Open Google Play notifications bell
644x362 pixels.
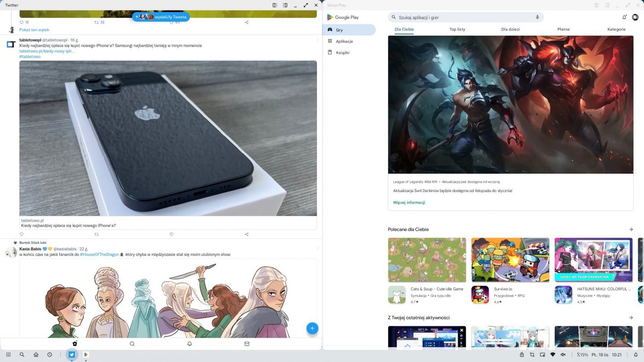[x=624, y=17]
